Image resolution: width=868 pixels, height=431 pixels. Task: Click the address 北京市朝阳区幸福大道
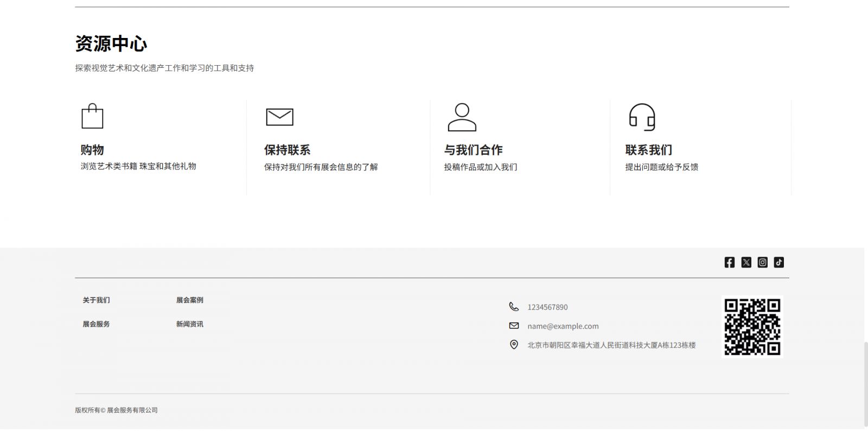[611, 345]
